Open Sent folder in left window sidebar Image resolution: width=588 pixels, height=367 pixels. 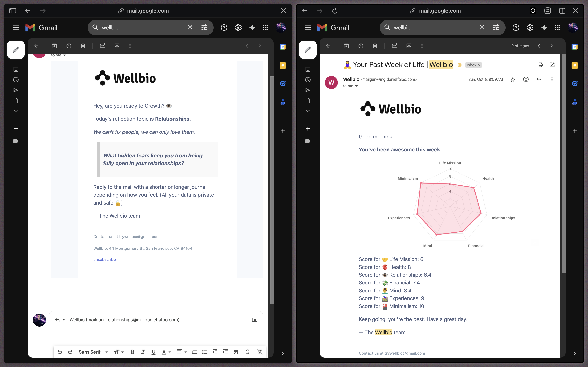(16, 90)
